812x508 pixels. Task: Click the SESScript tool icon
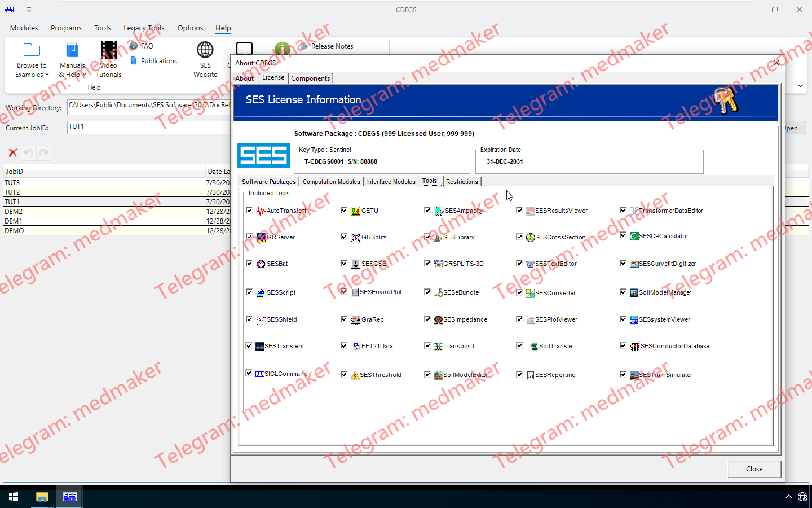pos(261,293)
